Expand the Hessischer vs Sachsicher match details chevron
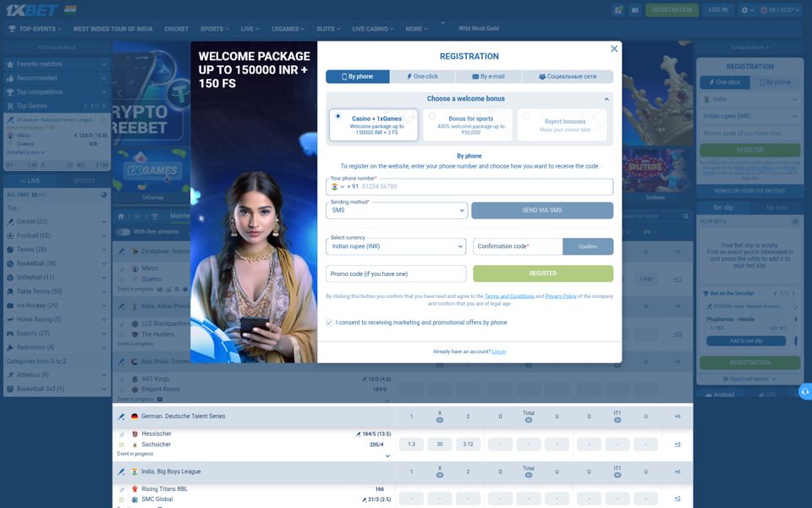Viewport: 812px width, 508px height. (x=387, y=456)
